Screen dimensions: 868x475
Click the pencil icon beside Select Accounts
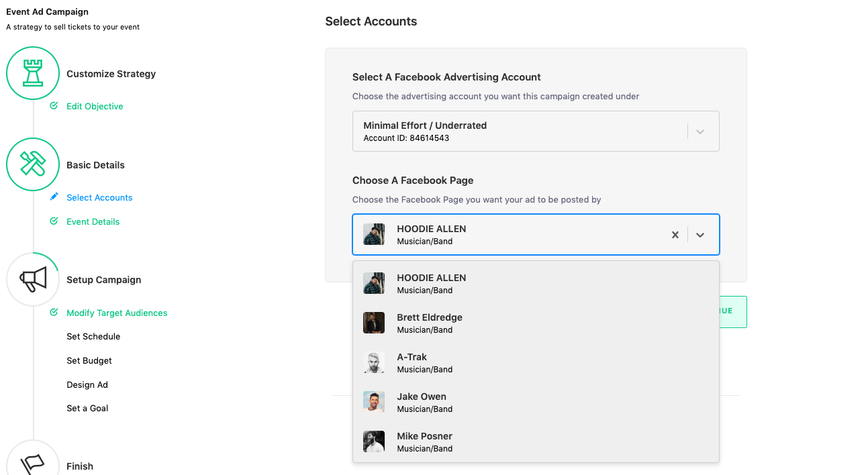pyautogui.click(x=54, y=197)
